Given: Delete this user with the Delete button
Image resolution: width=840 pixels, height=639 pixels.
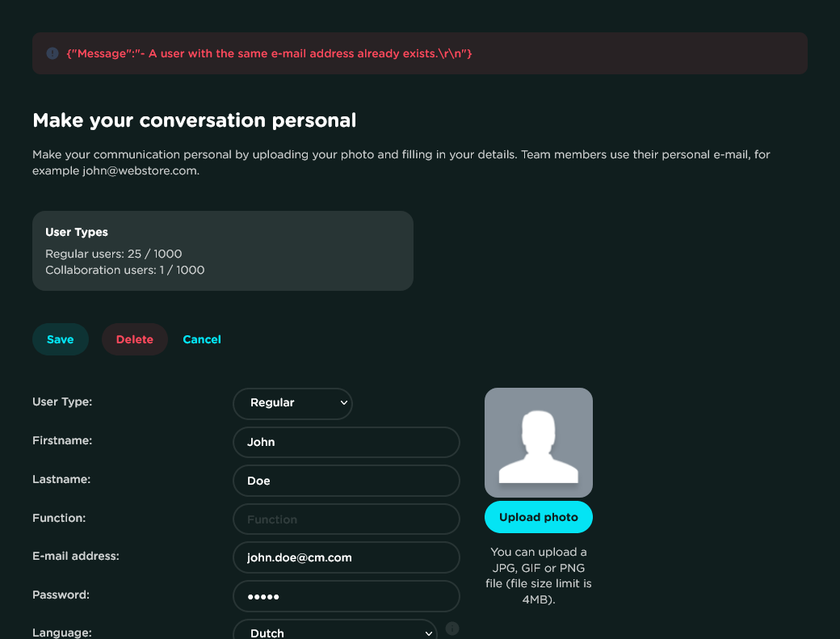Looking at the screenshot, I should [135, 339].
